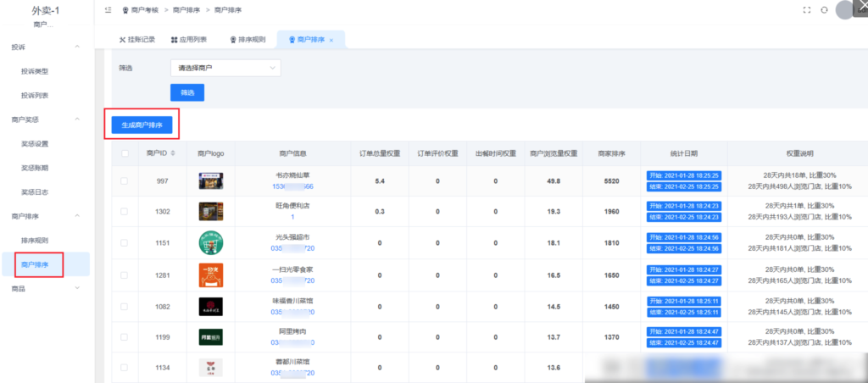Image resolution: width=868 pixels, height=383 pixels.
Task: Open 投诉类型 in the sidebar
Action: (35, 71)
